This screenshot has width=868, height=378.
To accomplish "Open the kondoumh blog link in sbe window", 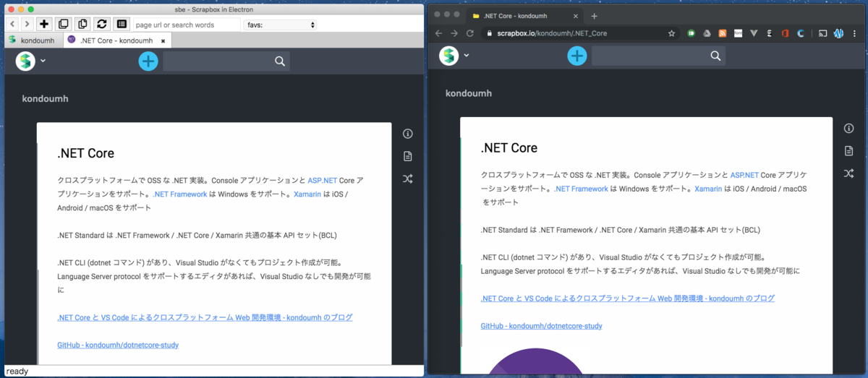I will pyautogui.click(x=205, y=317).
